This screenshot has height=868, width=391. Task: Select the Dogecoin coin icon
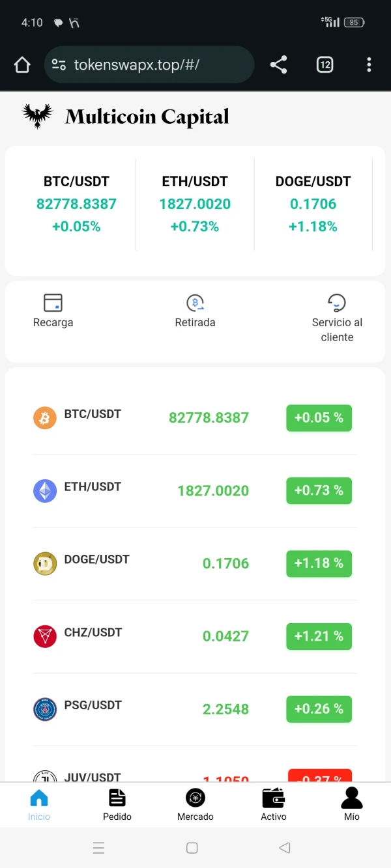click(45, 563)
